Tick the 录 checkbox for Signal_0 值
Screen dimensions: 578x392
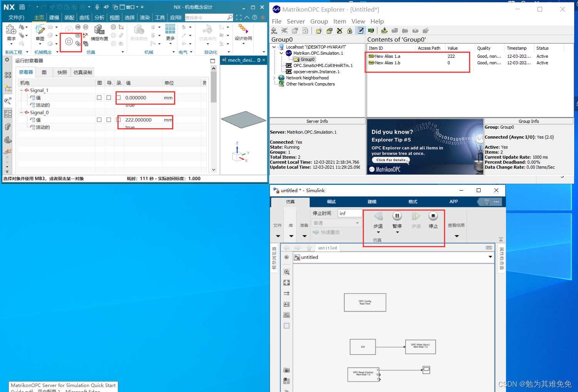tap(119, 120)
